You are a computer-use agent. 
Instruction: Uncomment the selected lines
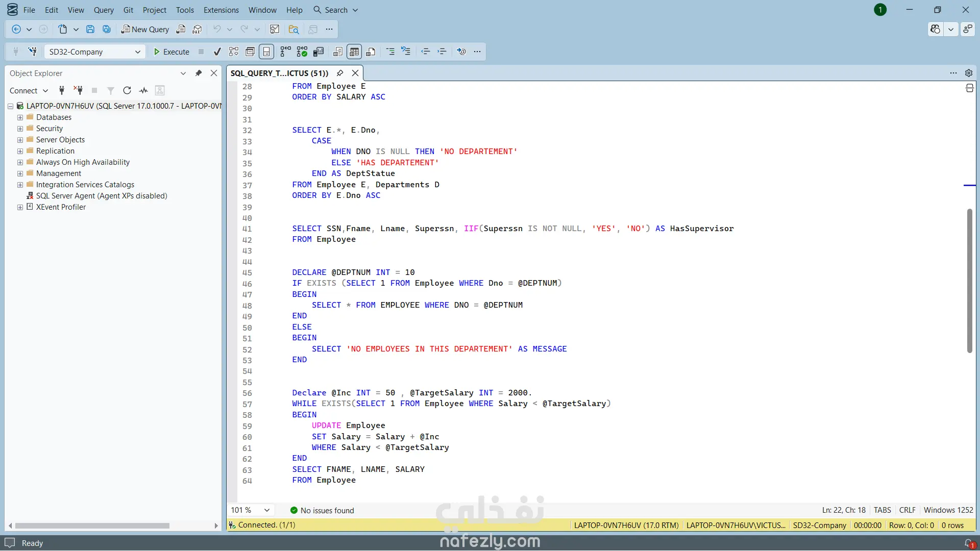(406, 52)
